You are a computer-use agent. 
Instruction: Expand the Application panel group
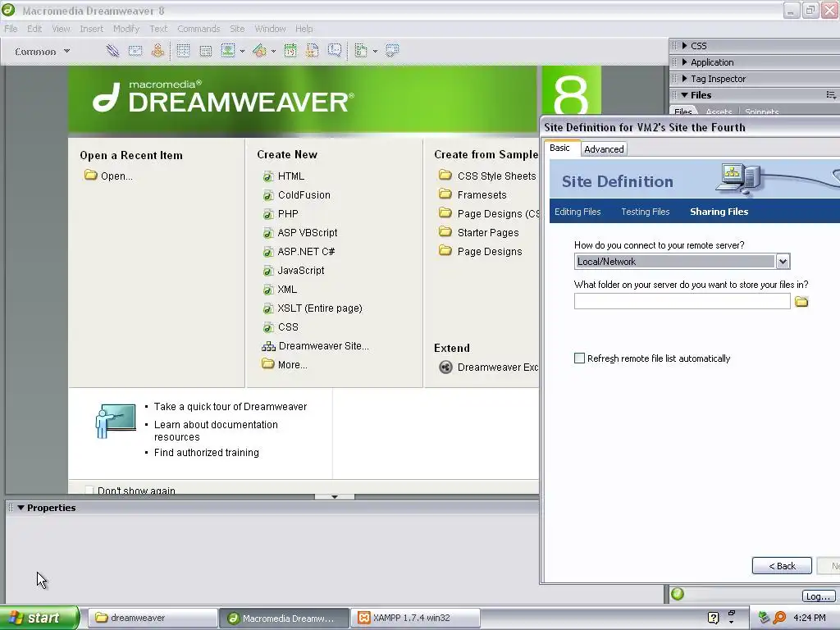[685, 62]
